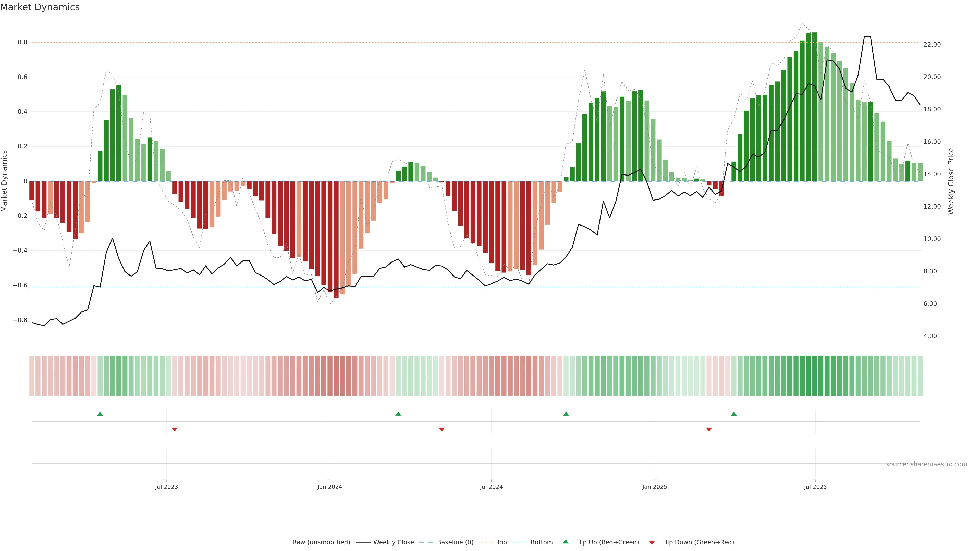Viewport: 980px width, 551px height.
Task: Click the red flip-down marker near Jul 2023
Action: tap(175, 429)
